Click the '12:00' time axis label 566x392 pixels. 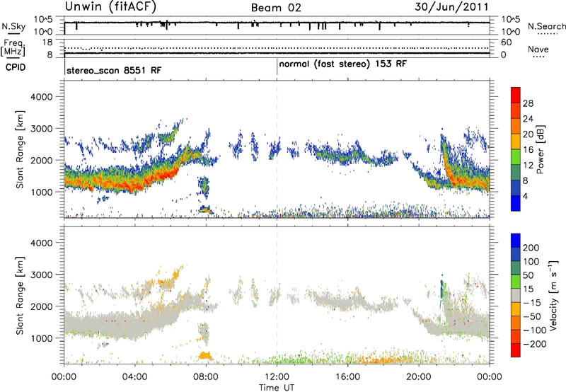pos(277,377)
